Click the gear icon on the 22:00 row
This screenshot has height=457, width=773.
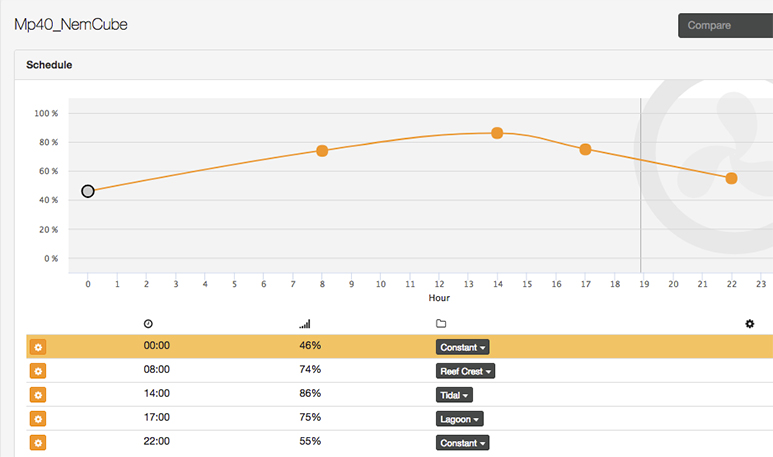coord(38,442)
